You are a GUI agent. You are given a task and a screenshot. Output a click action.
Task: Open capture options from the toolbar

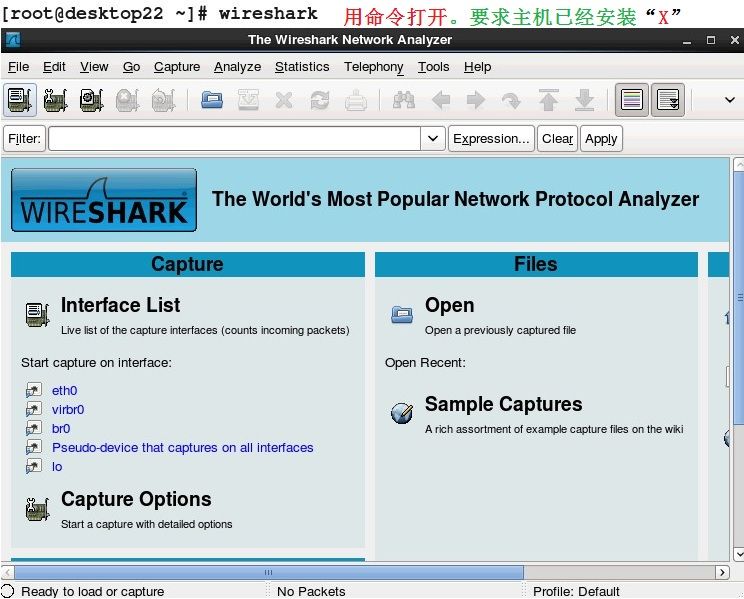[56, 100]
